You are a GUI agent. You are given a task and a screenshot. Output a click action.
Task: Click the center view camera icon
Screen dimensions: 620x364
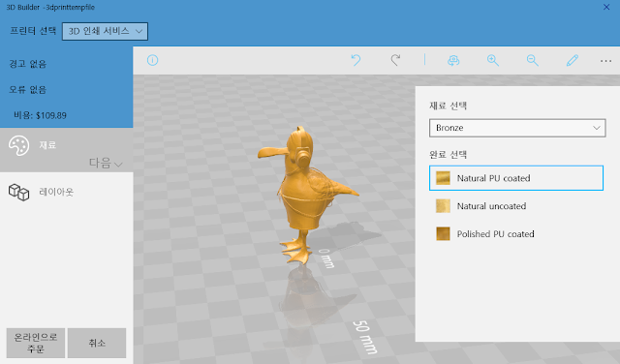click(x=453, y=60)
